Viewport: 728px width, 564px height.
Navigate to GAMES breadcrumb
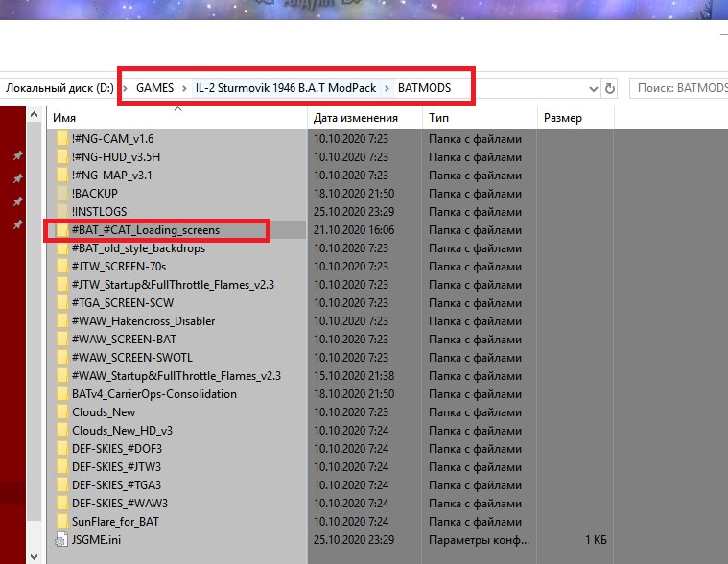(x=155, y=88)
